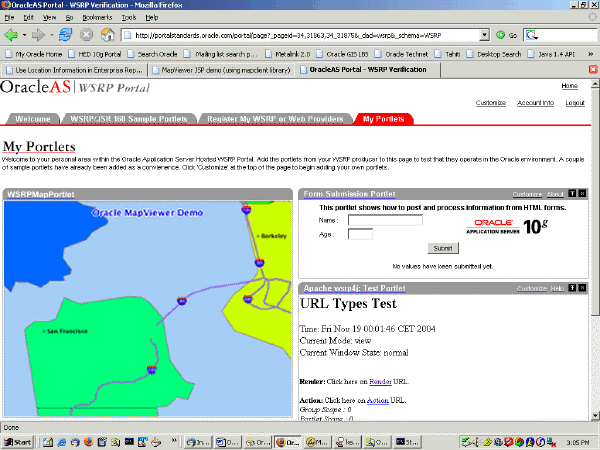Viewport: 600px width, 450px height.
Task: Open Register My WSRP or Web Providers tab
Action: [275, 119]
